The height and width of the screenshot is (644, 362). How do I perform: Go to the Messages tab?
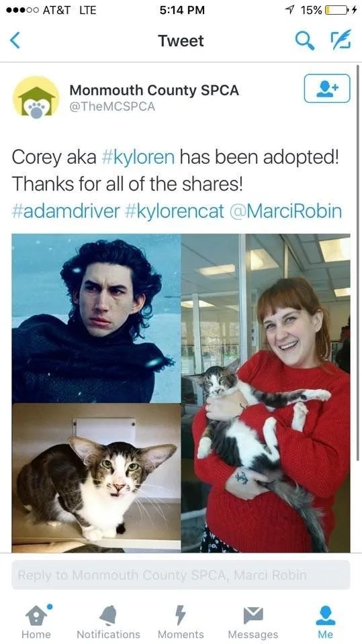pos(253,621)
